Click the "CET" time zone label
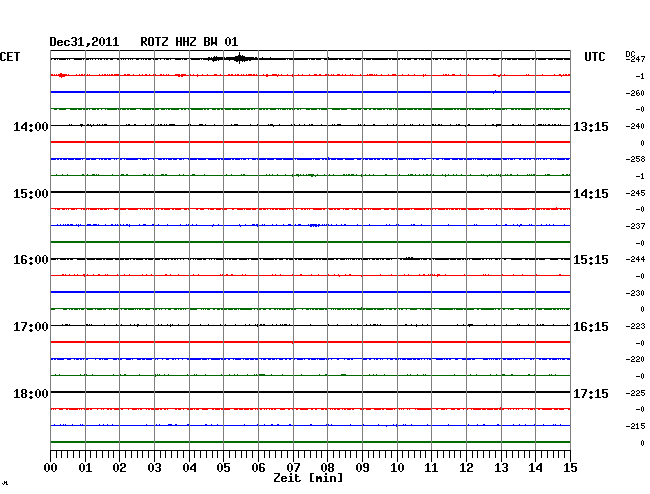650x494 pixels. pyautogui.click(x=10, y=57)
